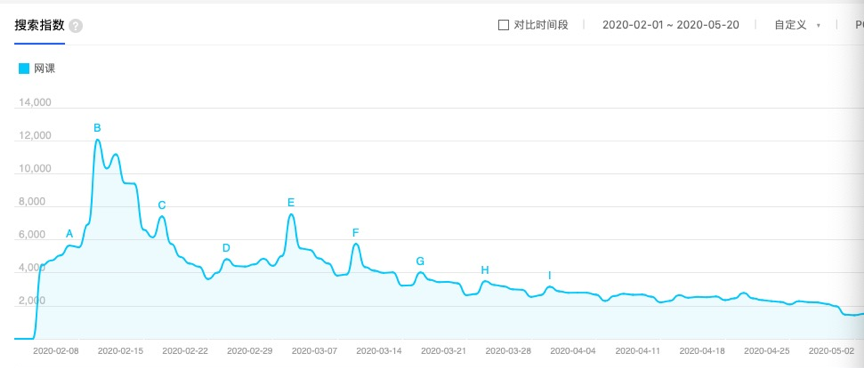
Task: Select peak marker B on the chart
Action: pyautogui.click(x=97, y=128)
